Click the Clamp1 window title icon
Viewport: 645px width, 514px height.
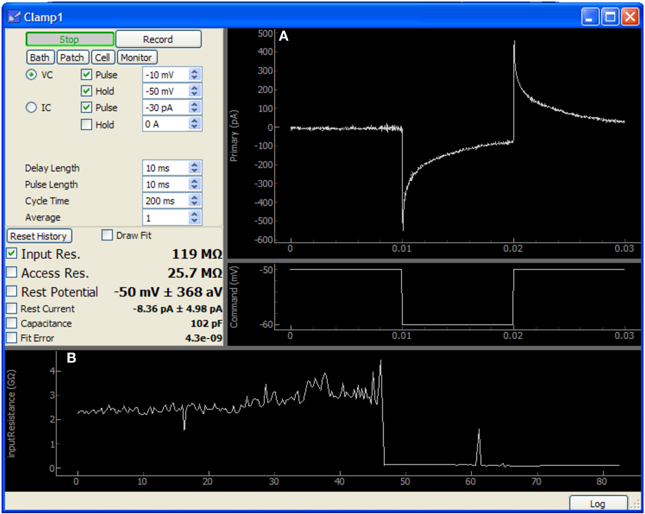click(14, 17)
